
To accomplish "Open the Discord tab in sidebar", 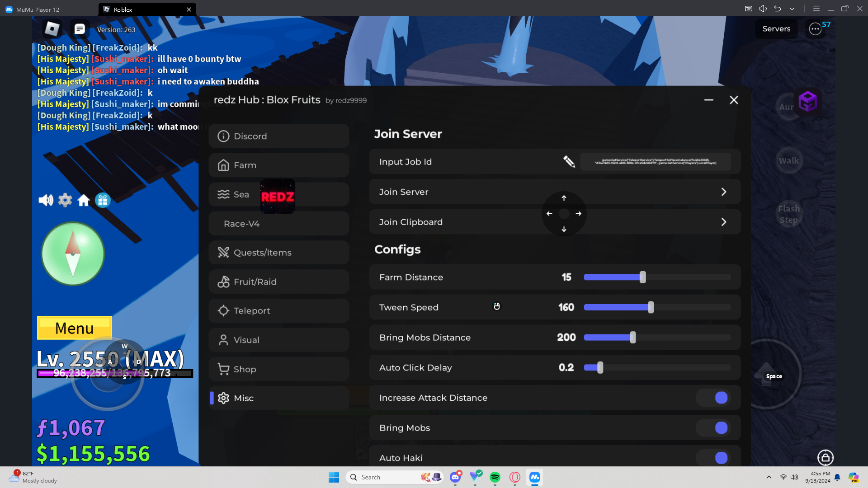I will click(279, 136).
